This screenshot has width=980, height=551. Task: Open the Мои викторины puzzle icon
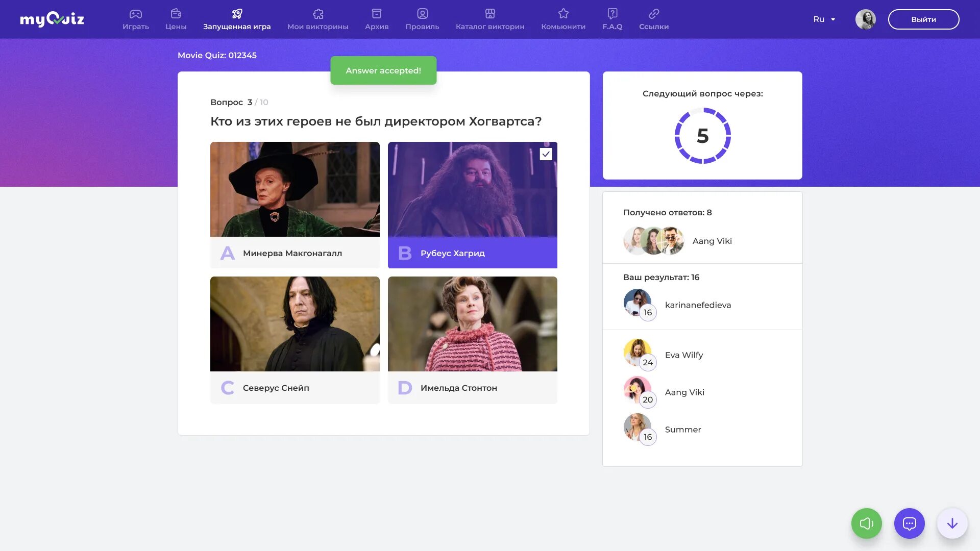coord(318,14)
